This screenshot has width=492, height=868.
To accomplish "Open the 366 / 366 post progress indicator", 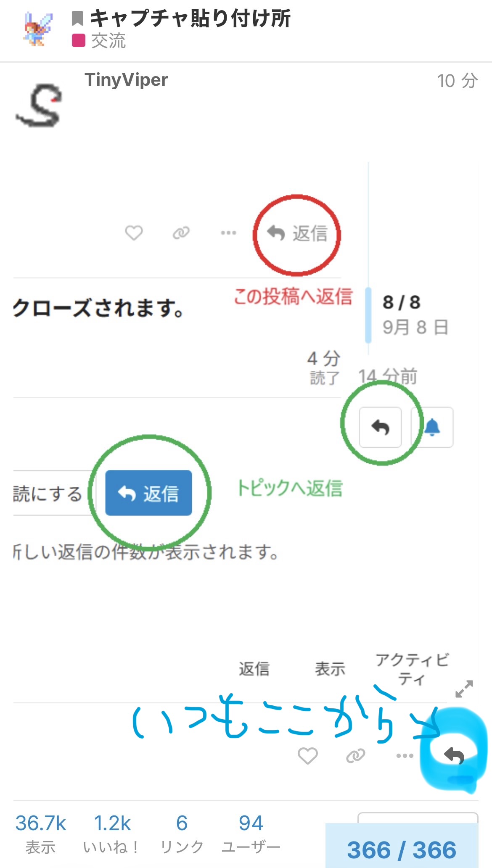I will click(x=402, y=850).
